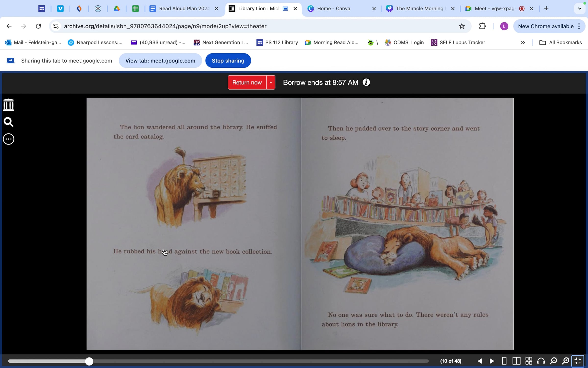Click the pinned orange-blue flame tab
Screen dimensions: 588x368
tap(79, 9)
